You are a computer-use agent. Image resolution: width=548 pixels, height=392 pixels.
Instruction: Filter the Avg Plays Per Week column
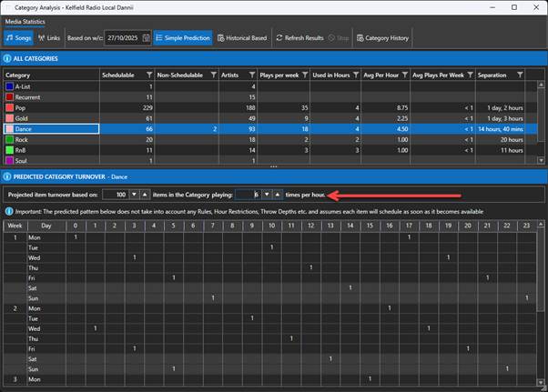tap(470, 75)
